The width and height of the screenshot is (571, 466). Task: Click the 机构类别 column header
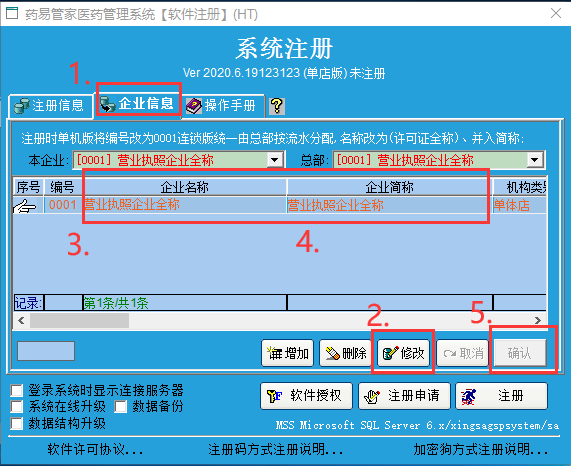(x=520, y=187)
